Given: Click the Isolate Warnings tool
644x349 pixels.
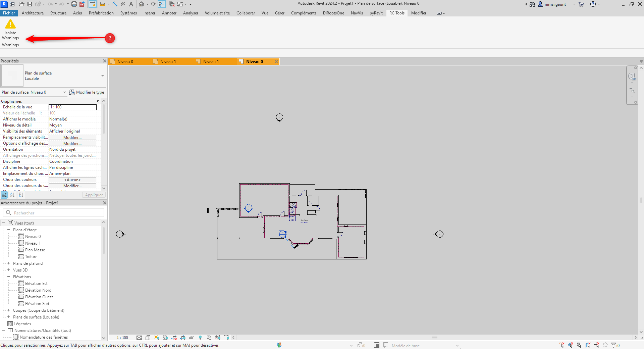Looking at the screenshot, I should 10,30.
